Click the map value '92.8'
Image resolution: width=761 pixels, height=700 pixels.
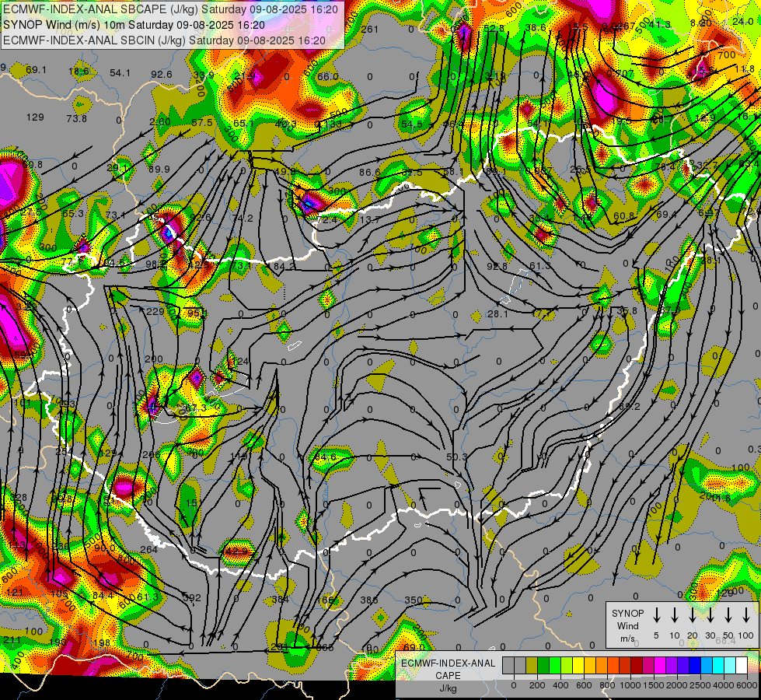pyautogui.click(x=497, y=266)
